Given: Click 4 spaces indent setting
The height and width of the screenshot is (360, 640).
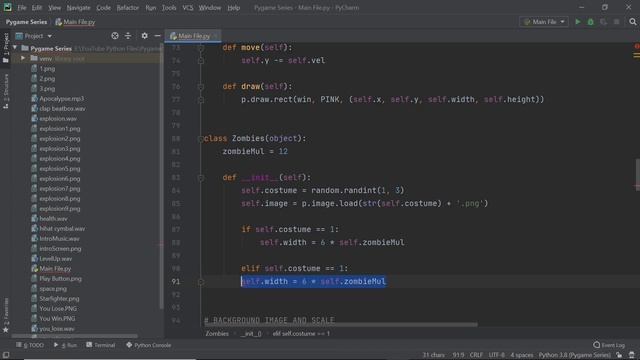Looking at the screenshot, I should (522, 355).
